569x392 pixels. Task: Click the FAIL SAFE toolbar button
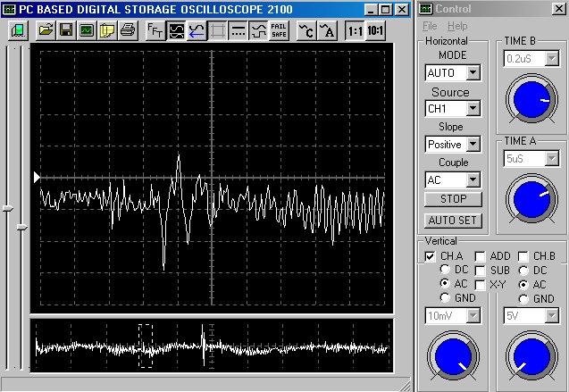tap(279, 29)
